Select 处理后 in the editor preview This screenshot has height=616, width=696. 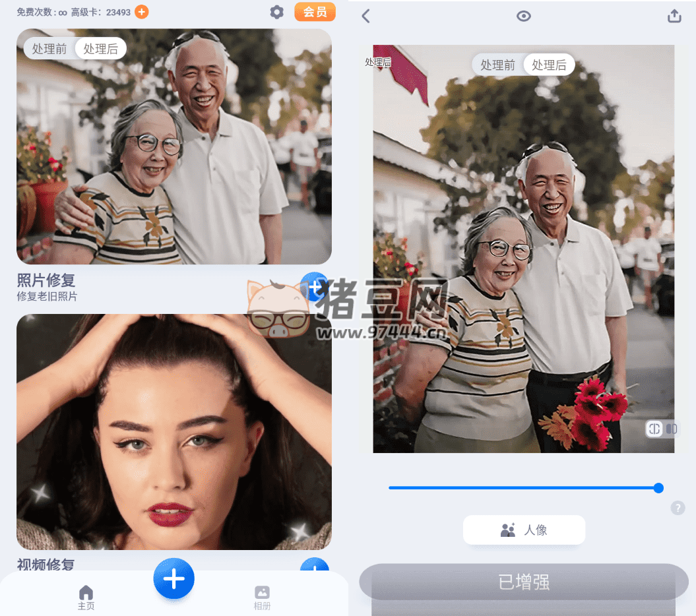pyautogui.click(x=549, y=65)
